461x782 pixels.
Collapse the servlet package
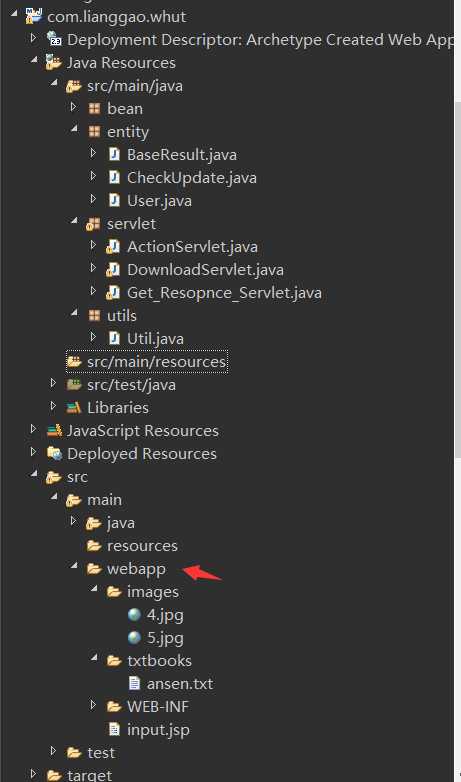pyautogui.click(x=74, y=221)
